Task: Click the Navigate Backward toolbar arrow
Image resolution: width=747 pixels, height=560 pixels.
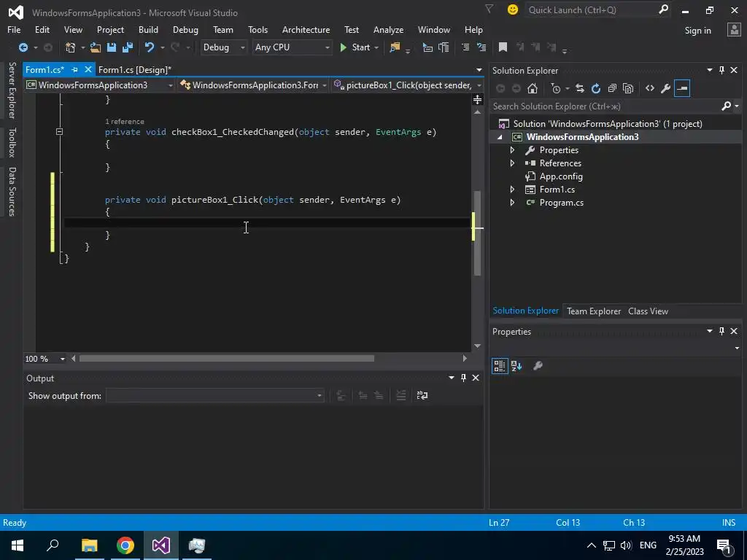Action: (x=23, y=47)
